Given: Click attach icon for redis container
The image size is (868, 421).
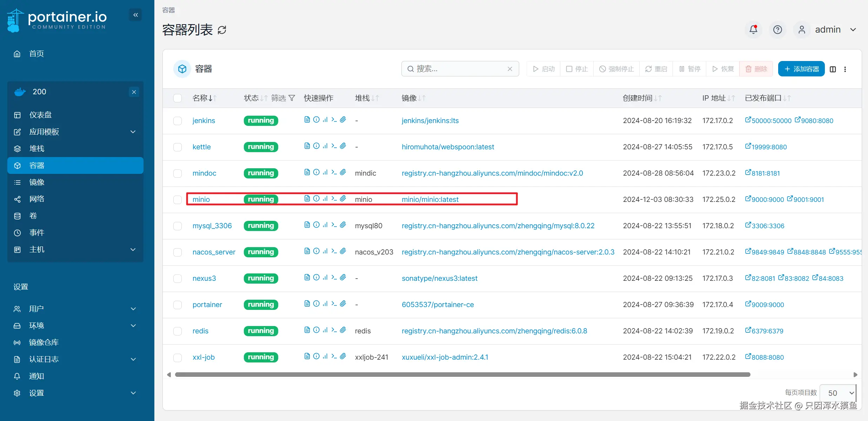Looking at the screenshot, I should click(343, 330).
